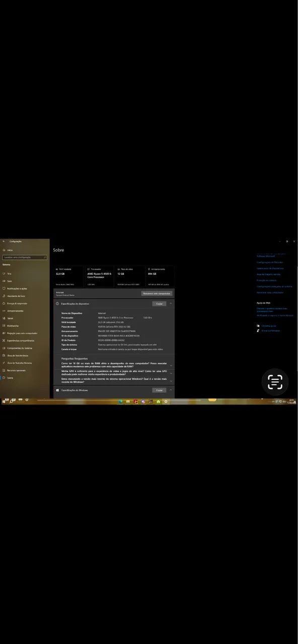The width and height of the screenshot is (298, 644).
Task: Click the Placa de vídeo 12 GB card
Action: click(130, 277)
